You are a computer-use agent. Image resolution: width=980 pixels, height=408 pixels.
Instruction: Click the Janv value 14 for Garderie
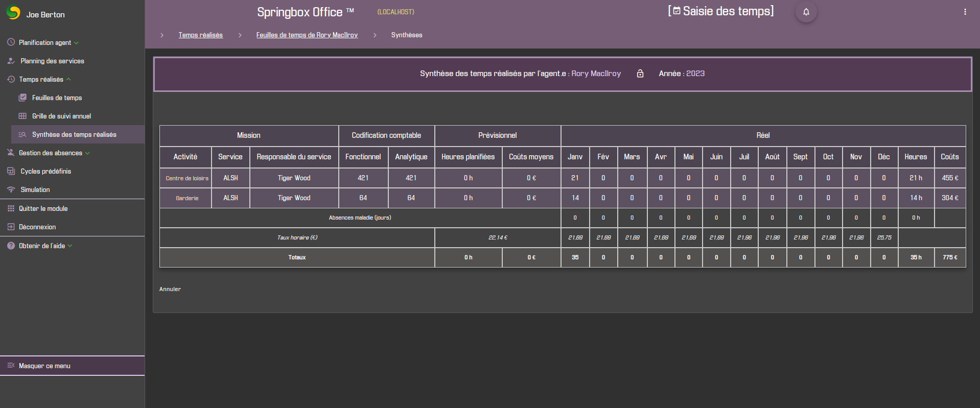pyautogui.click(x=575, y=198)
